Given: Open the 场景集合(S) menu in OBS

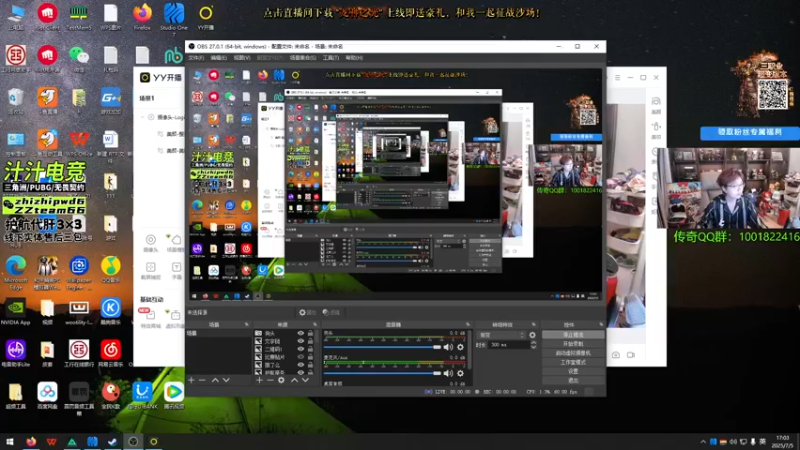Looking at the screenshot, I should pos(303,58).
